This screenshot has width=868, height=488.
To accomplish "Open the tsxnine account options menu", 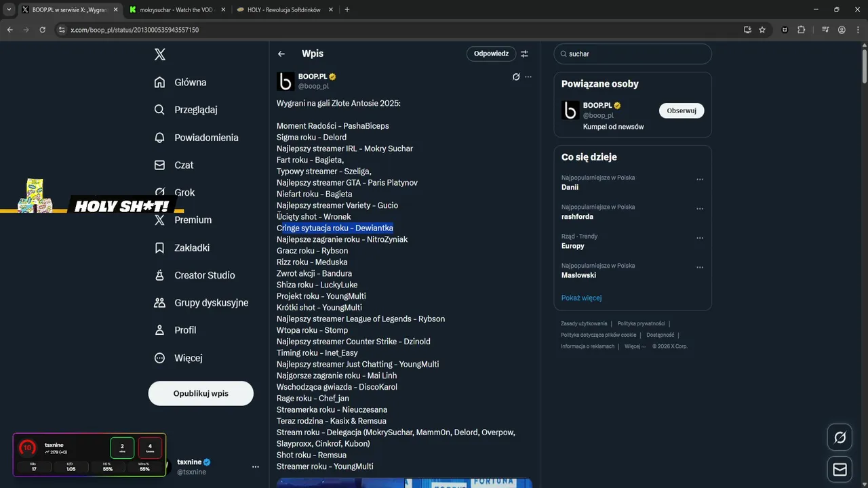I will 256,466.
